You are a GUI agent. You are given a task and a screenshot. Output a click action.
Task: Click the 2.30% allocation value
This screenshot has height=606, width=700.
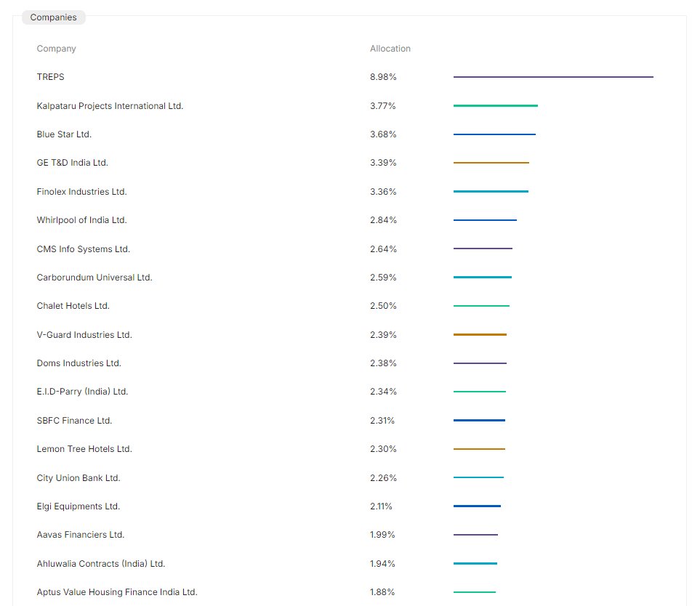[x=383, y=449]
